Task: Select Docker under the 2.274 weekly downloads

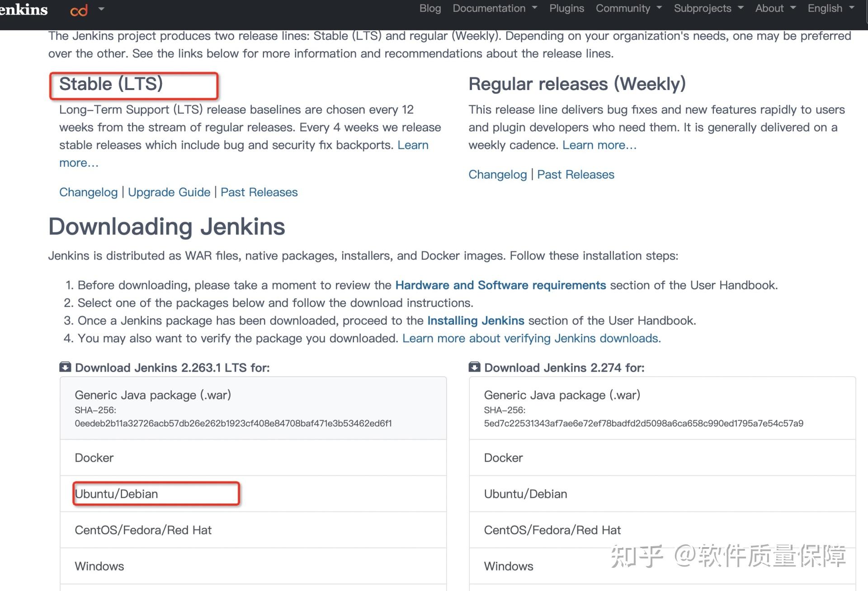Action: pyautogui.click(x=662, y=458)
